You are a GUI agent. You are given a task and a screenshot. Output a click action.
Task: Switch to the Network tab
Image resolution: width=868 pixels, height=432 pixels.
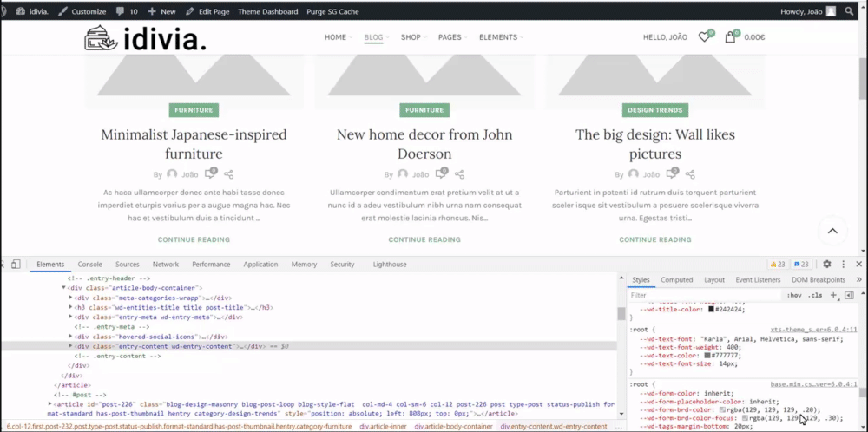click(166, 265)
